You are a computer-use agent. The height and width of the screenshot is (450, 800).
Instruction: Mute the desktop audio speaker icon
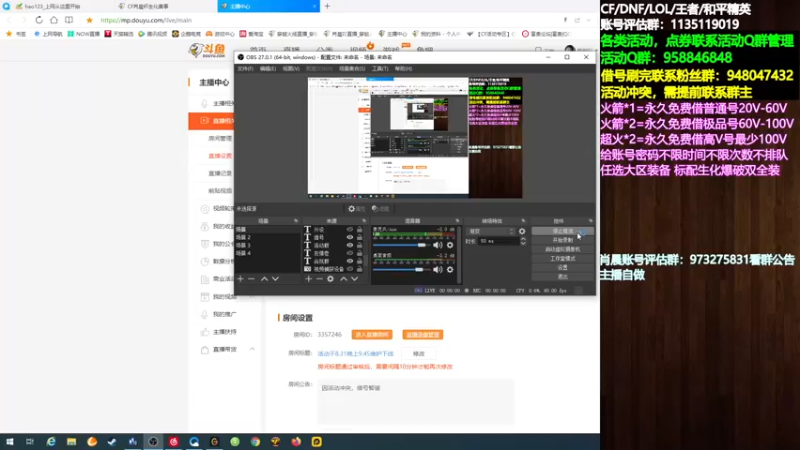pyautogui.click(x=438, y=269)
